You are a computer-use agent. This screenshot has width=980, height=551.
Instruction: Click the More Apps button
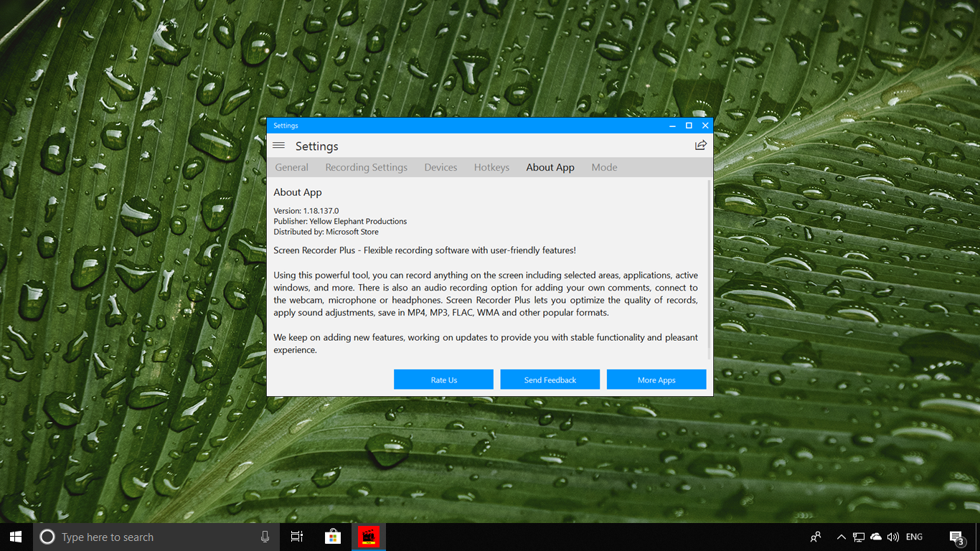tap(656, 379)
